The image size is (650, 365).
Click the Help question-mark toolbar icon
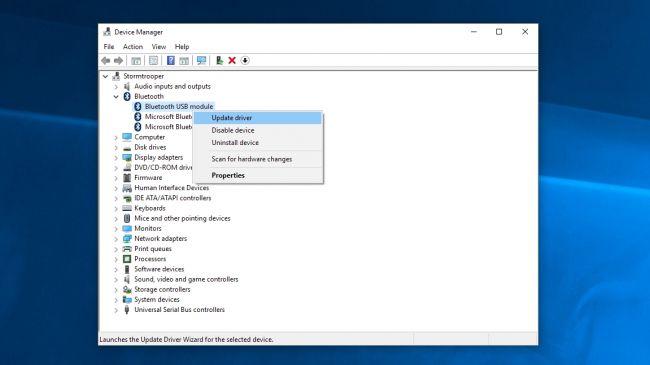point(170,61)
